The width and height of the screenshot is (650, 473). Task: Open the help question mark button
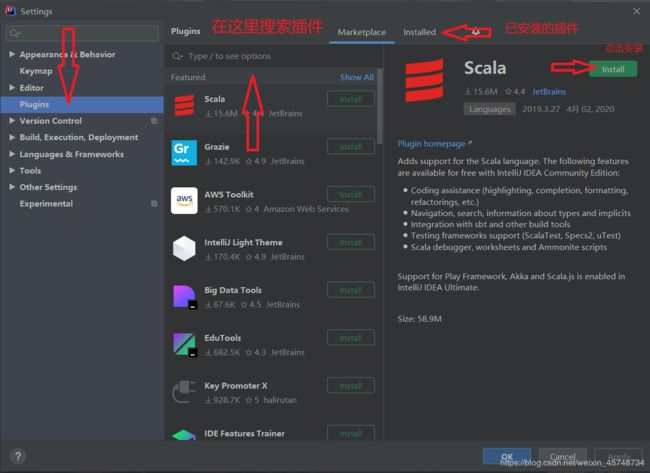click(x=18, y=456)
